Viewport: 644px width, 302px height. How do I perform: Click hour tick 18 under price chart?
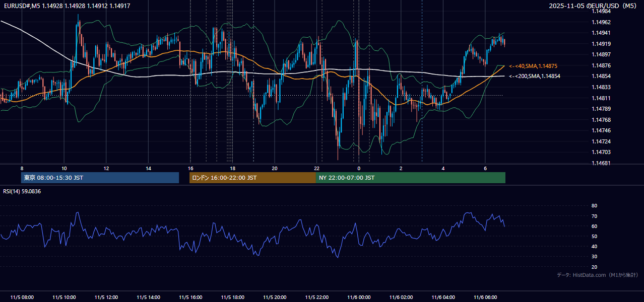(232, 168)
